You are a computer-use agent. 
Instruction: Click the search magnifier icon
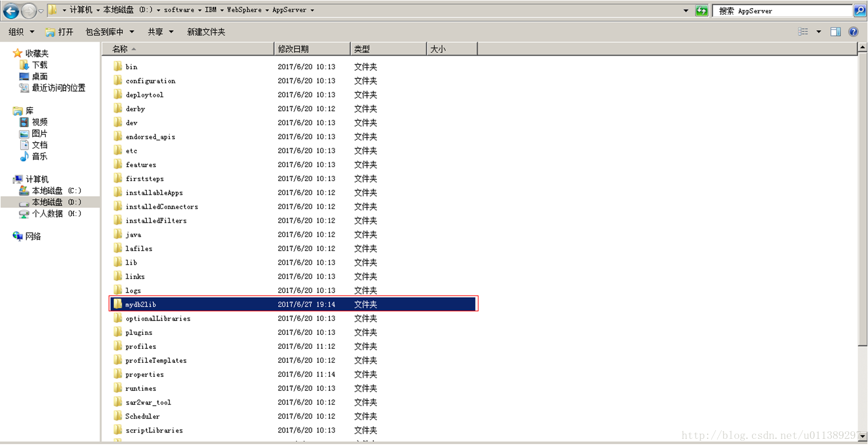coord(859,10)
